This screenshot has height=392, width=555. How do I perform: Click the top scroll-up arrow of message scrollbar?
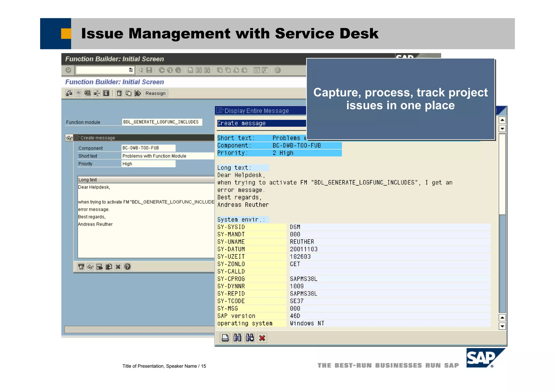coord(502,120)
